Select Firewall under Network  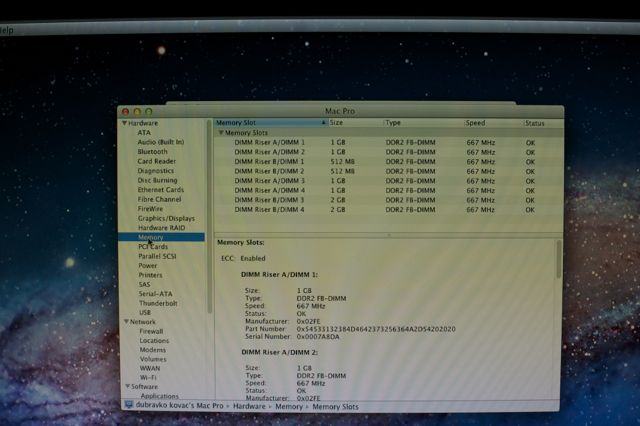pyautogui.click(x=151, y=331)
